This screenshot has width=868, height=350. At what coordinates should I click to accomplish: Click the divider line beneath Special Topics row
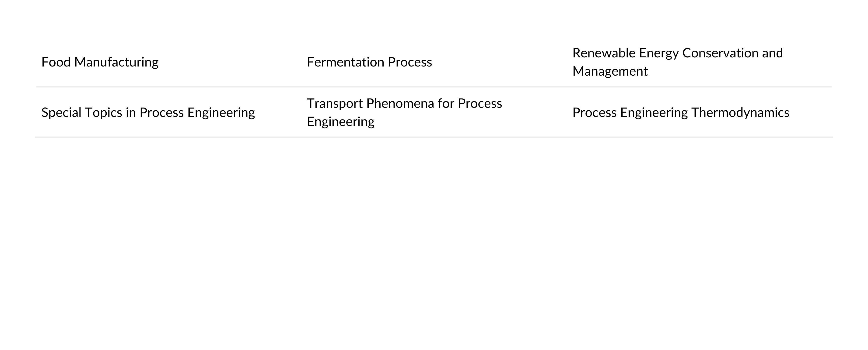coord(434,137)
